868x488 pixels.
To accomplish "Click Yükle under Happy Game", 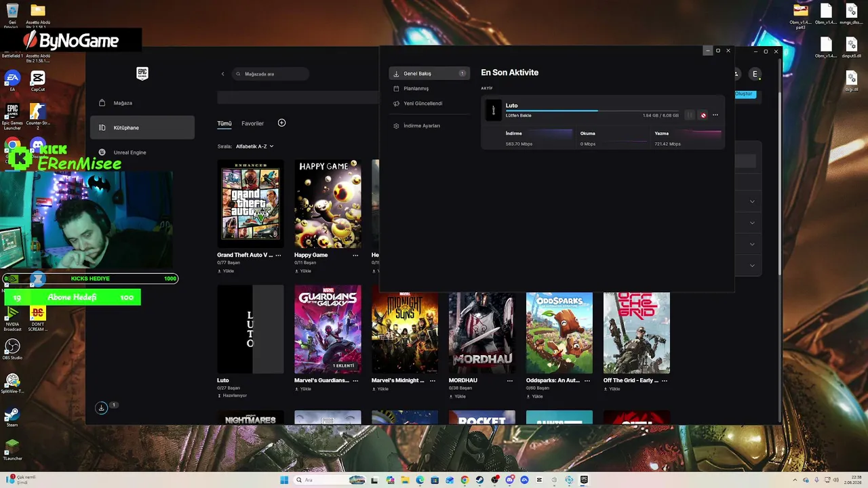I will (x=303, y=271).
